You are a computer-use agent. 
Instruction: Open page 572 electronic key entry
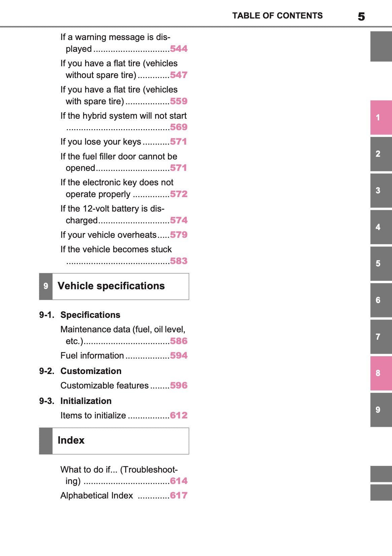coord(178,194)
